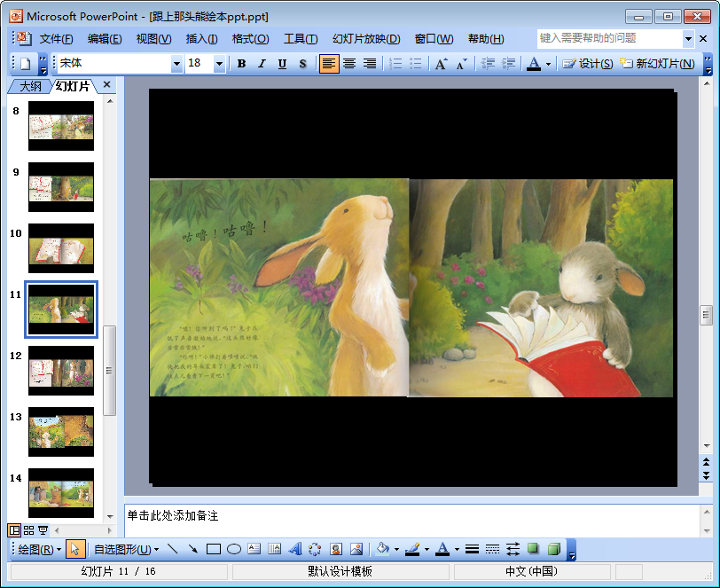Insert picture from file
The height and width of the screenshot is (588, 720).
[356, 549]
